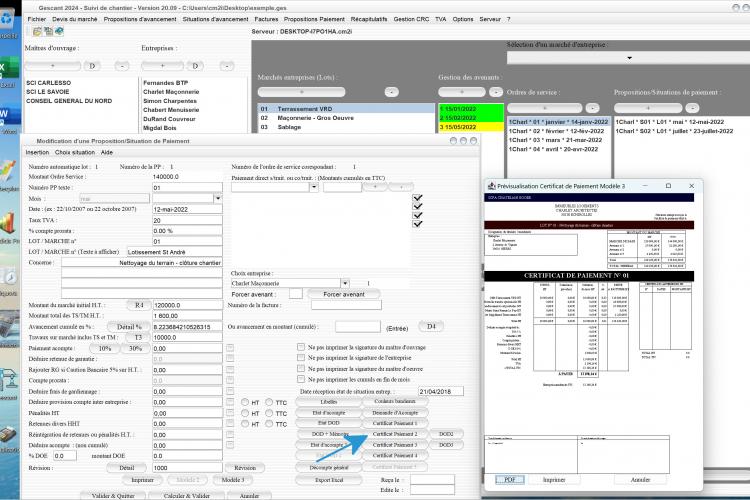The image size is (750, 500).
Task: Tick checkbox on the Rajouter RG si Caution row
Action: (x=230, y=369)
